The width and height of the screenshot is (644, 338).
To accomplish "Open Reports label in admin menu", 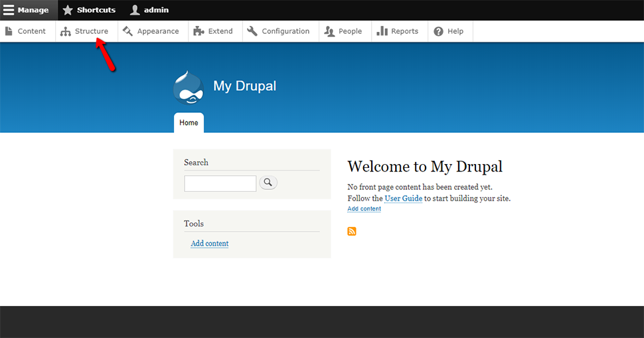I will (404, 32).
